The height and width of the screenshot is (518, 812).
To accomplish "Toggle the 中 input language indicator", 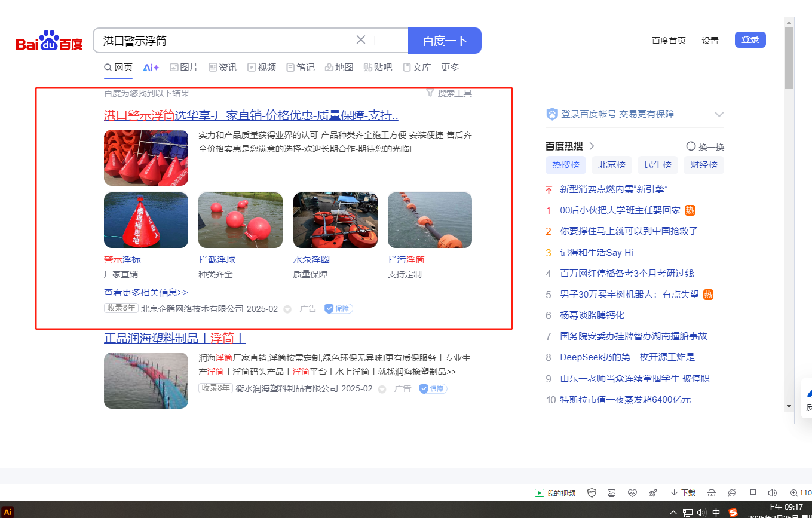I will pos(716,513).
